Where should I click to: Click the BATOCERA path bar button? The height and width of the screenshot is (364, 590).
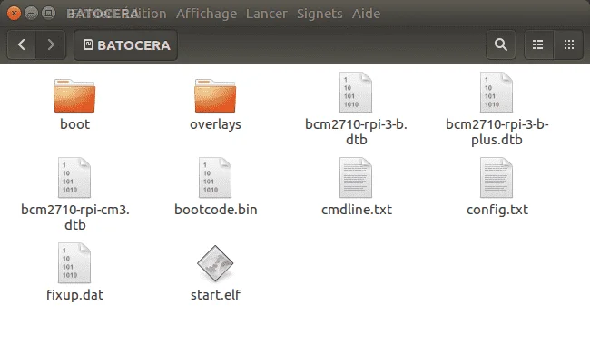point(125,45)
